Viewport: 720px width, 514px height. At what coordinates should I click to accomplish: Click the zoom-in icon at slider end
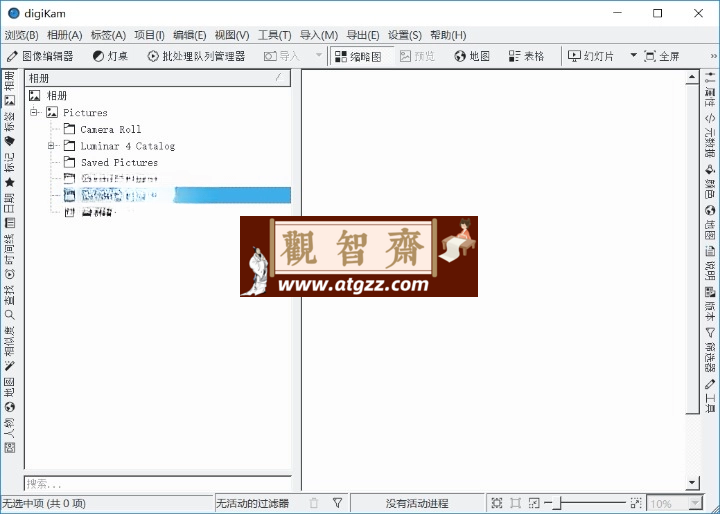(636, 503)
